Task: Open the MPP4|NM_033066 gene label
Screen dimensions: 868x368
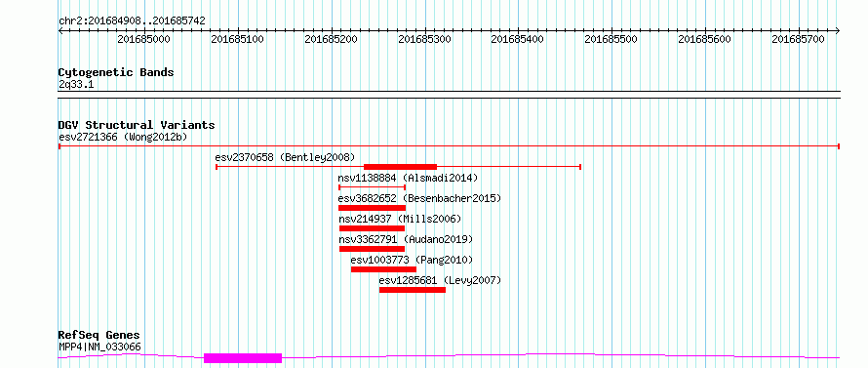Action: 99,348
